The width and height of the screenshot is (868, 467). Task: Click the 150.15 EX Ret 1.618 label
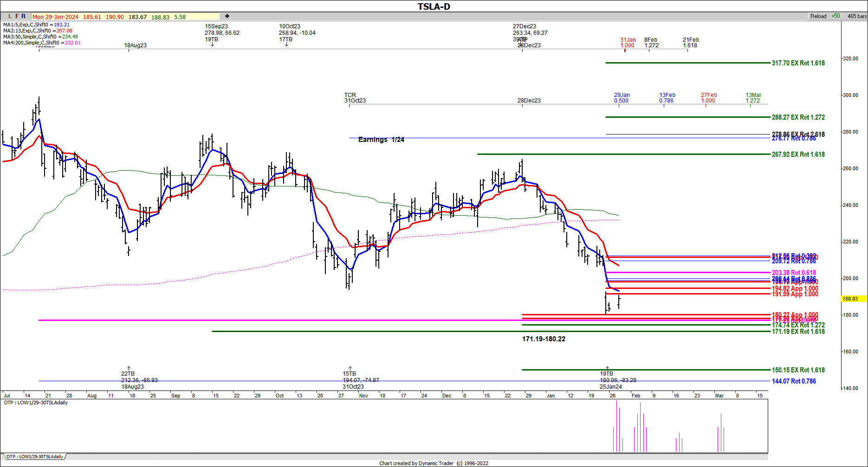tap(798, 370)
